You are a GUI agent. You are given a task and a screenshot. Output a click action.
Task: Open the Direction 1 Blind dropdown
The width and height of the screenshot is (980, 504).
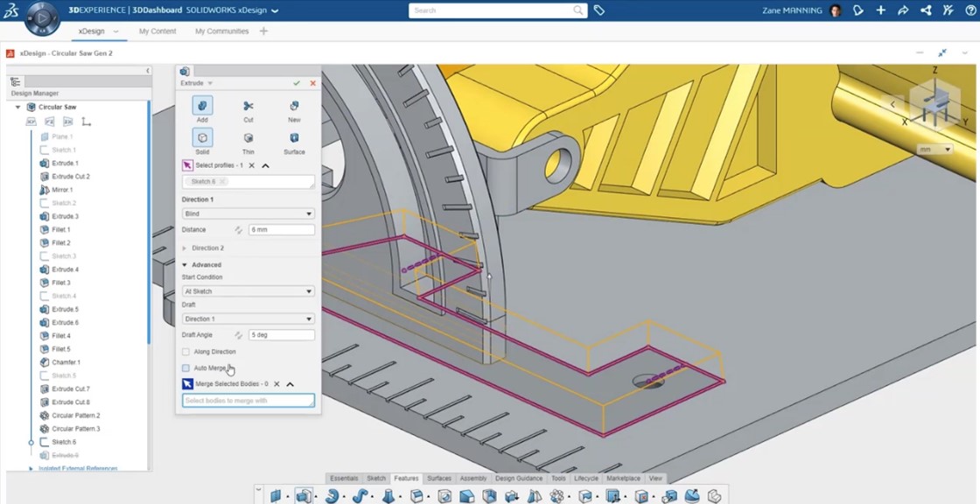pos(248,213)
